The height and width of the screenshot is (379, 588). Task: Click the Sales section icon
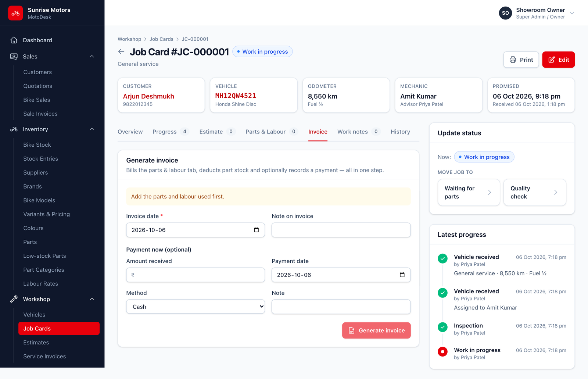[14, 56]
